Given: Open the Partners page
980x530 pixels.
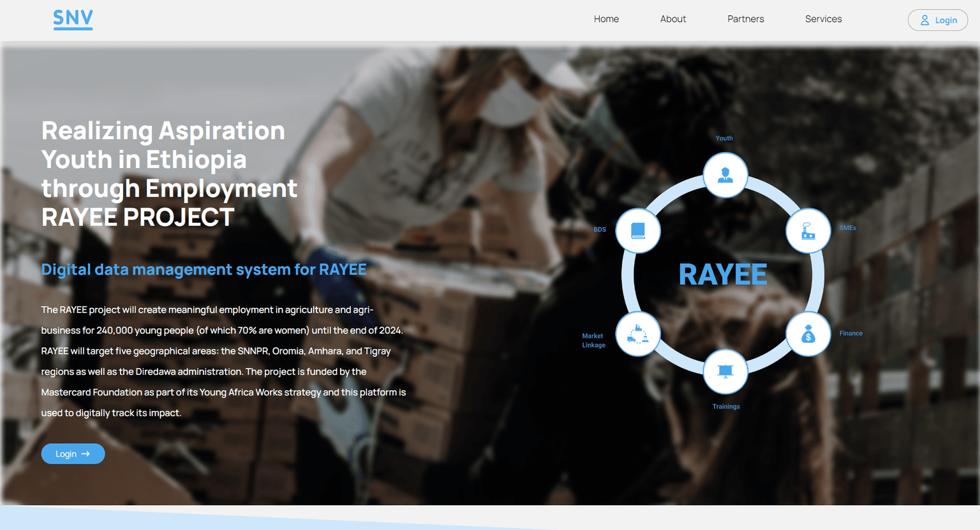Looking at the screenshot, I should (745, 19).
